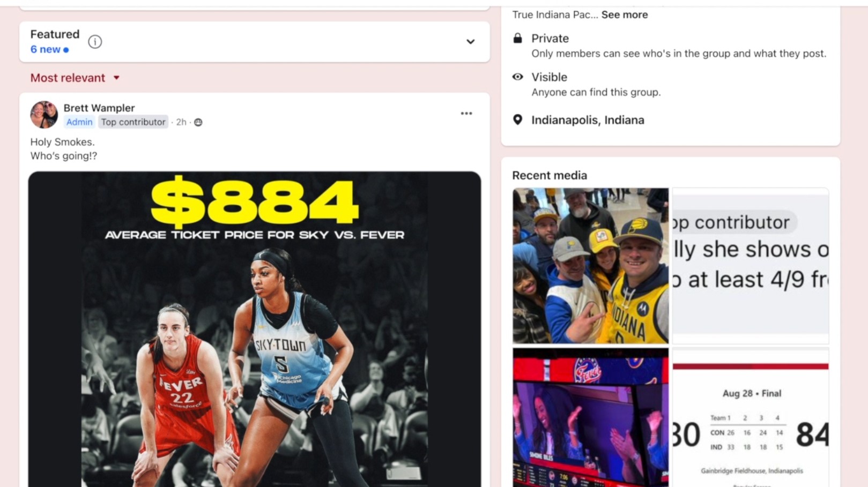Click the Admin badge
The image size is (868, 487).
coord(79,122)
